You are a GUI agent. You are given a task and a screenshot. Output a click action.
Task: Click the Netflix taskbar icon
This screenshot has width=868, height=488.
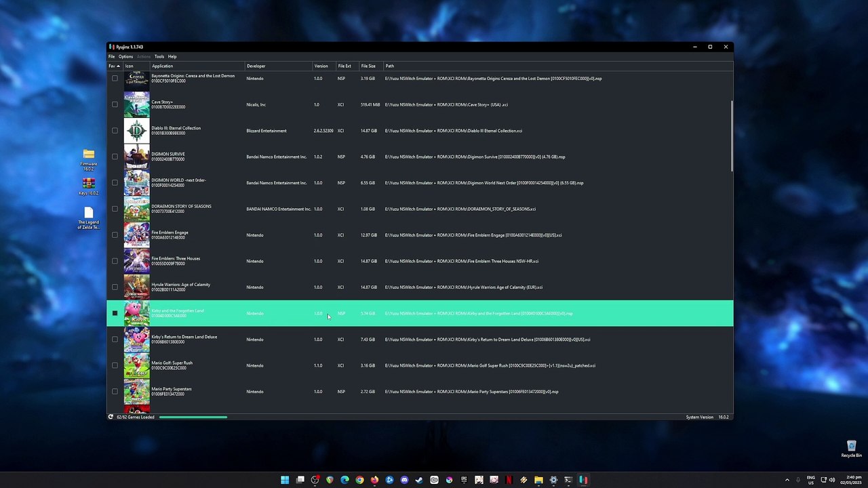509,480
